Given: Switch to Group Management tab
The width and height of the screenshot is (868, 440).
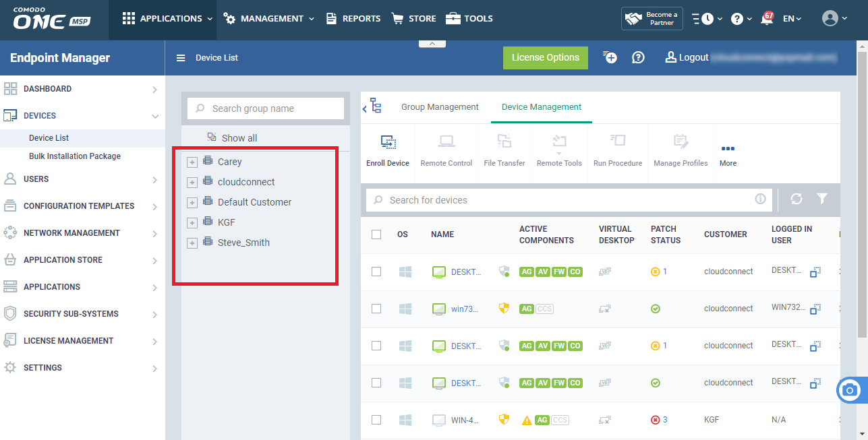Looking at the screenshot, I should (440, 107).
